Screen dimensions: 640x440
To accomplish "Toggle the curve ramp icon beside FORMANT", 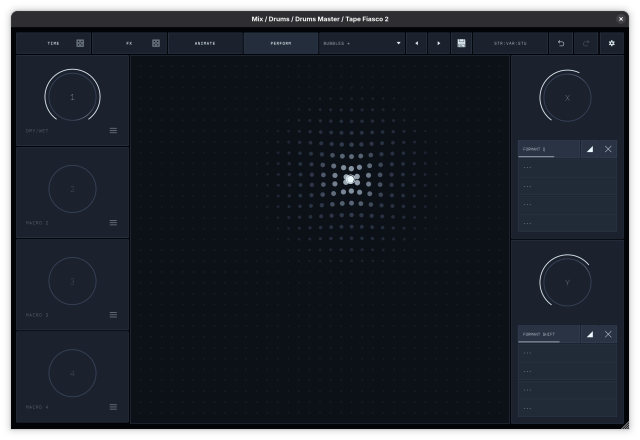I will [x=590, y=149].
